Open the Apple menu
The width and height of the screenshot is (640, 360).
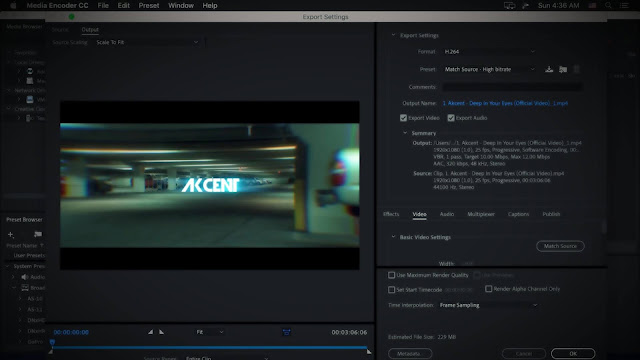[x=13, y=5]
